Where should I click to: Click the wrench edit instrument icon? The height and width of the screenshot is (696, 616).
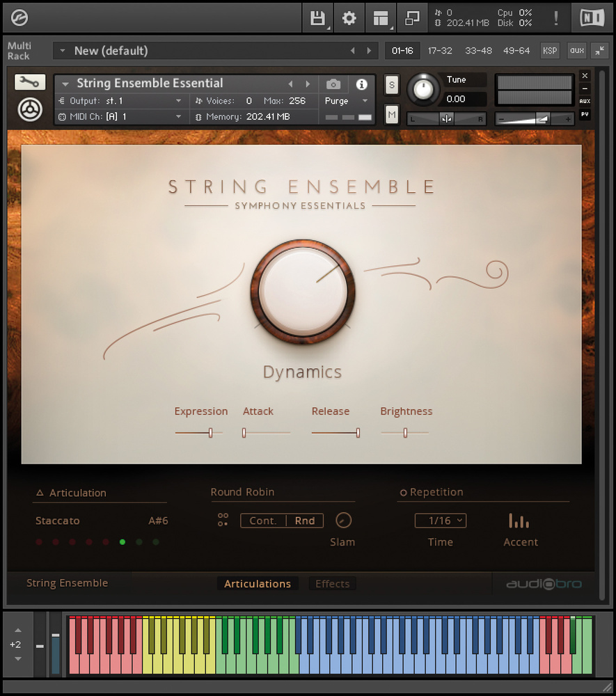point(30,82)
